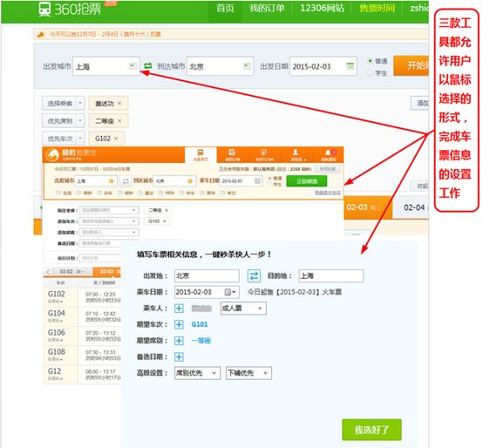The width and height of the screenshot is (483, 448).
Task: Click the 一等座 expected seat link
Action: pos(201,341)
